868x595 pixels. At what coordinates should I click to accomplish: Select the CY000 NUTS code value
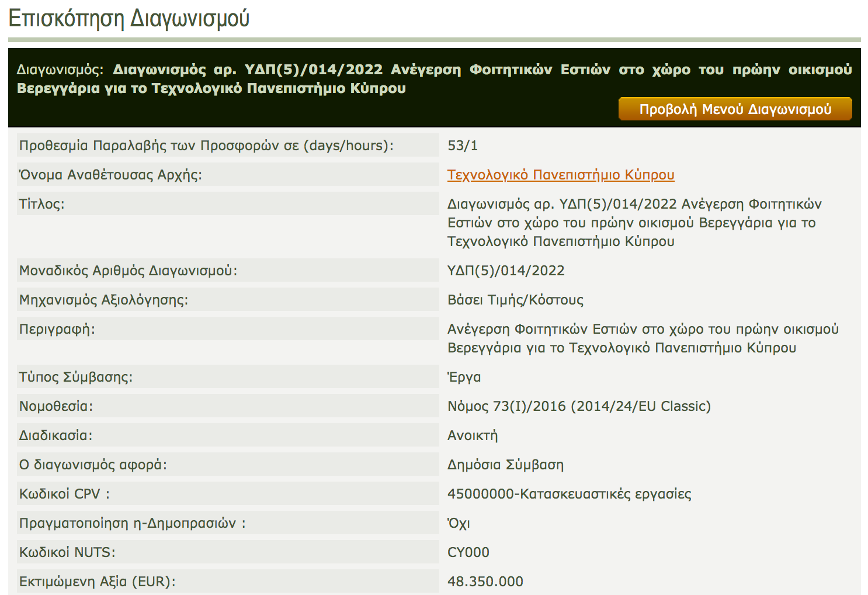tap(468, 552)
